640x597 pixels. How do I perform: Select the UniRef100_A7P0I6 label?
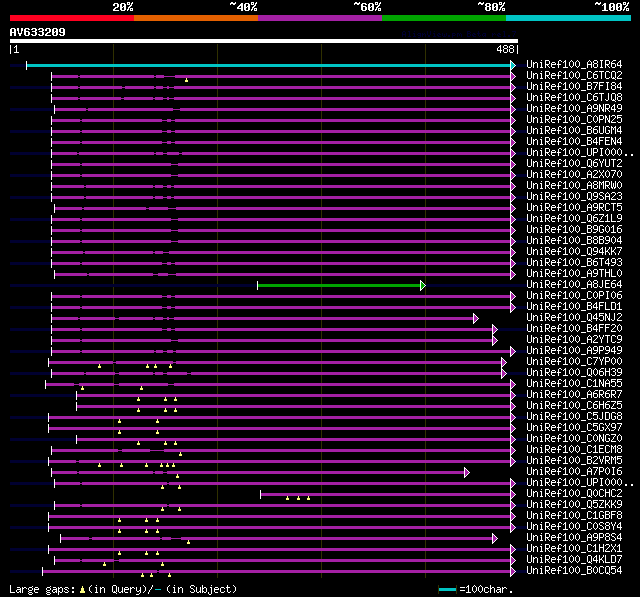[x=574, y=472]
